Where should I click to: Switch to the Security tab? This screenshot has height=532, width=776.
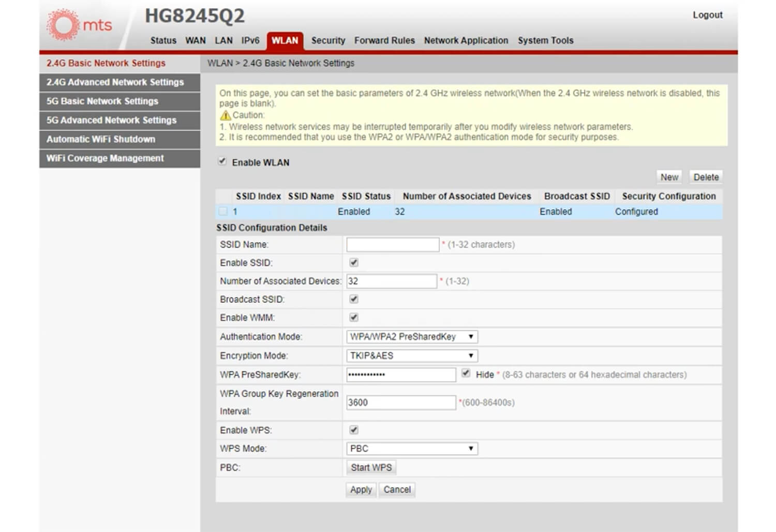328,40
